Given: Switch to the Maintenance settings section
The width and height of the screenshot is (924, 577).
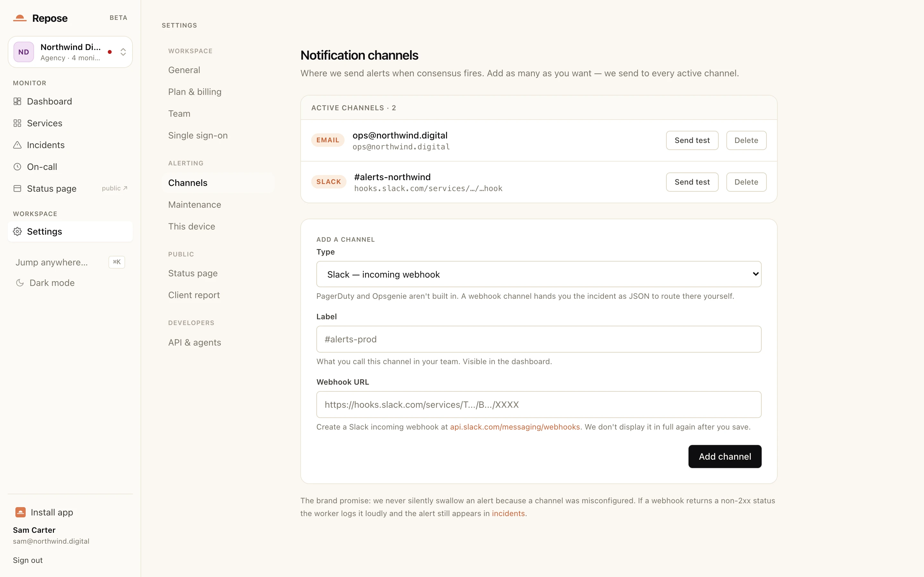Looking at the screenshot, I should 194,205.
